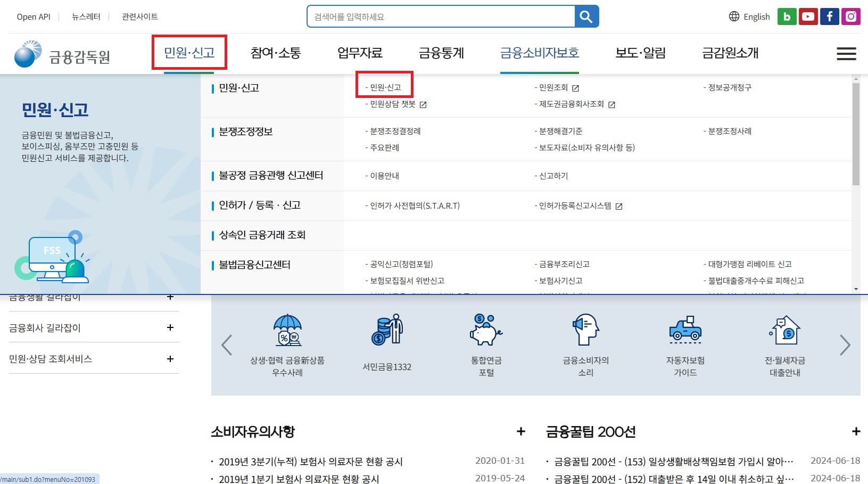This screenshot has width=868, height=484.
Task: Switch to the 금융소비자보호 menu
Action: [x=539, y=53]
